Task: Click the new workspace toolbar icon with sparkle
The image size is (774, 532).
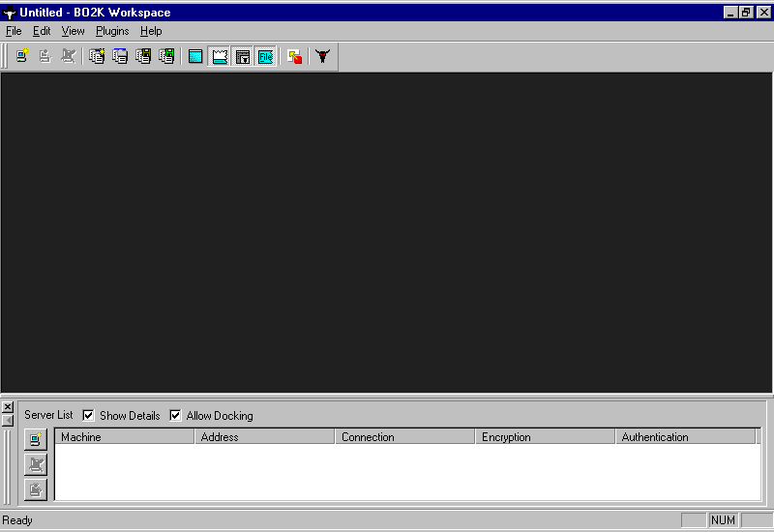Action: [97, 56]
